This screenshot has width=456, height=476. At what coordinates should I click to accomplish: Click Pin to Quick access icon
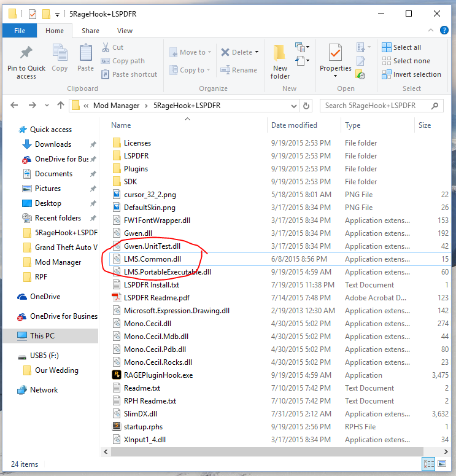(26, 53)
